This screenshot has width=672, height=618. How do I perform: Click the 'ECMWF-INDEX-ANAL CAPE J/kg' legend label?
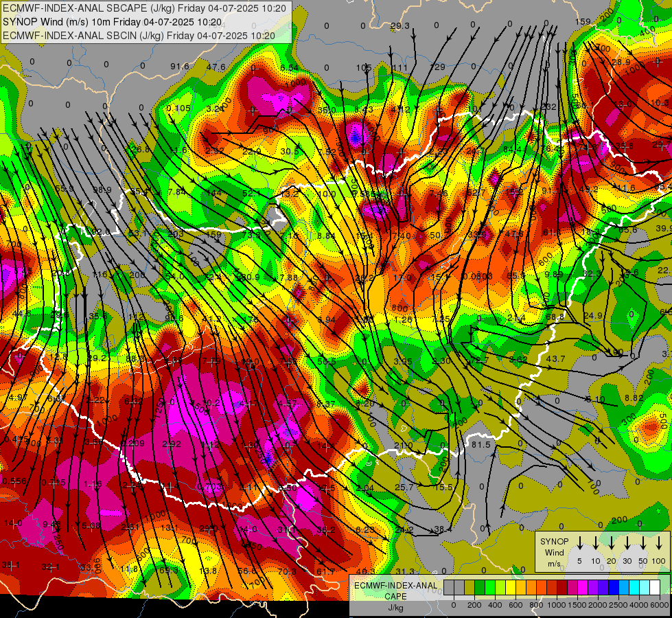coord(395,596)
